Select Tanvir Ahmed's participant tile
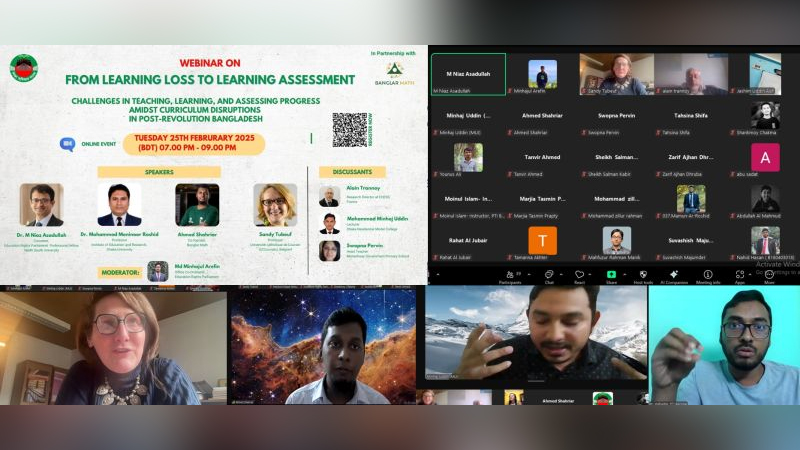Viewport: 800px width, 450px height. [x=542, y=158]
